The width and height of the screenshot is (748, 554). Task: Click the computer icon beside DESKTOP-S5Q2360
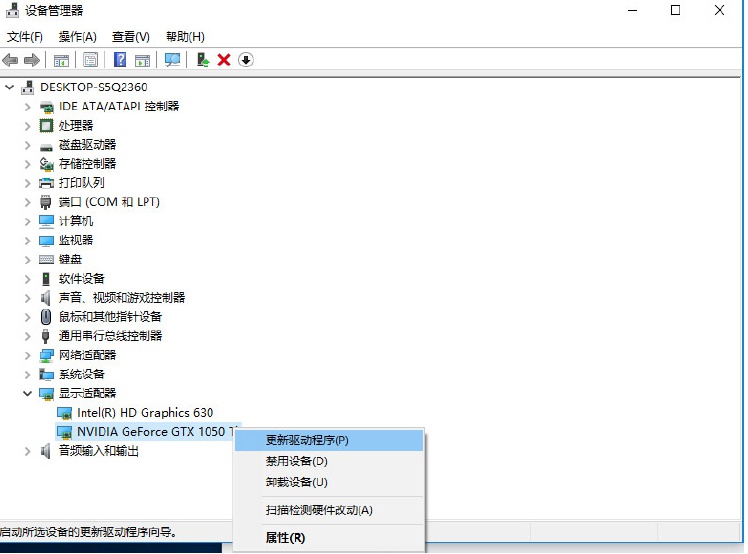pos(28,87)
